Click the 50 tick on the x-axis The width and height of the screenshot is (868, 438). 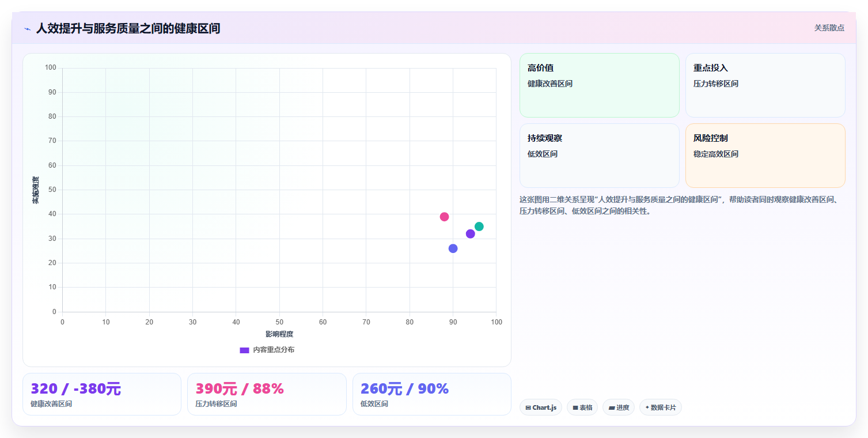(279, 322)
